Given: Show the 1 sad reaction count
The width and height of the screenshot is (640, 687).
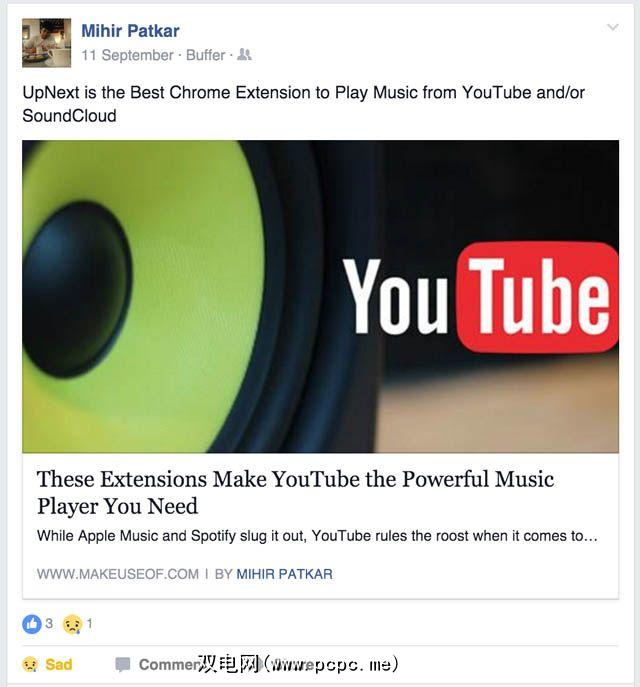Looking at the screenshot, I should pos(89,623).
